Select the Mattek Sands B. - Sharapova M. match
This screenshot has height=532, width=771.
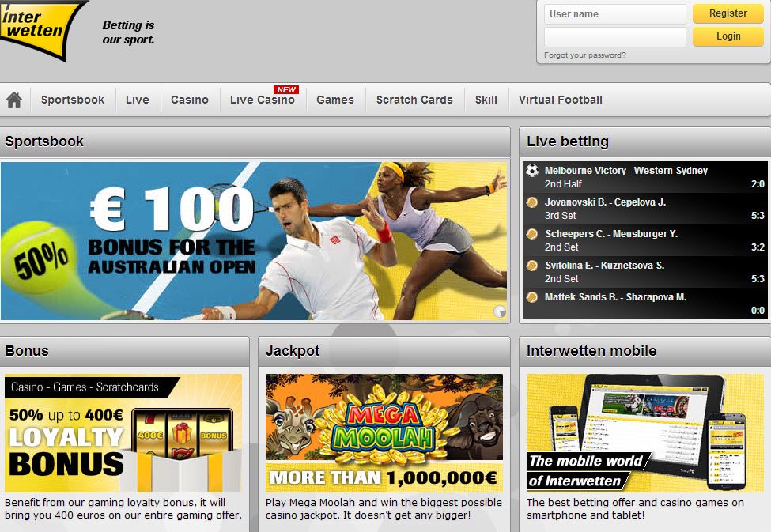(x=644, y=304)
